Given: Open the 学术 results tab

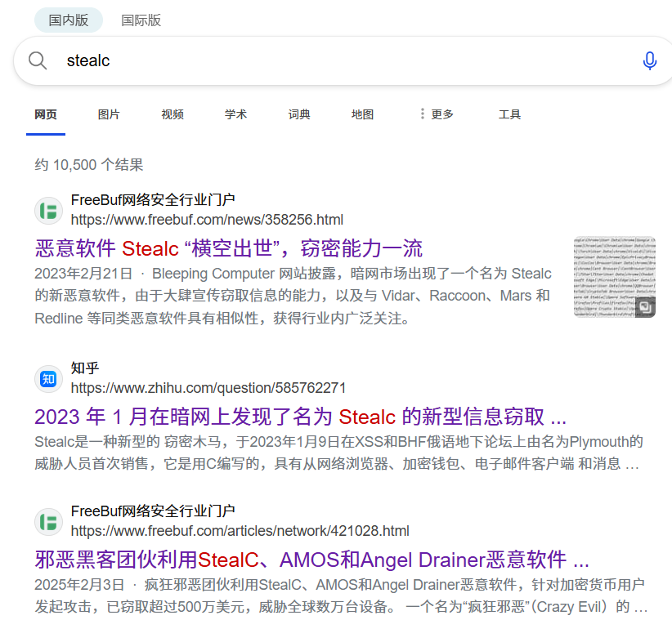Looking at the screenshot, I should click(x=235, y=114).
